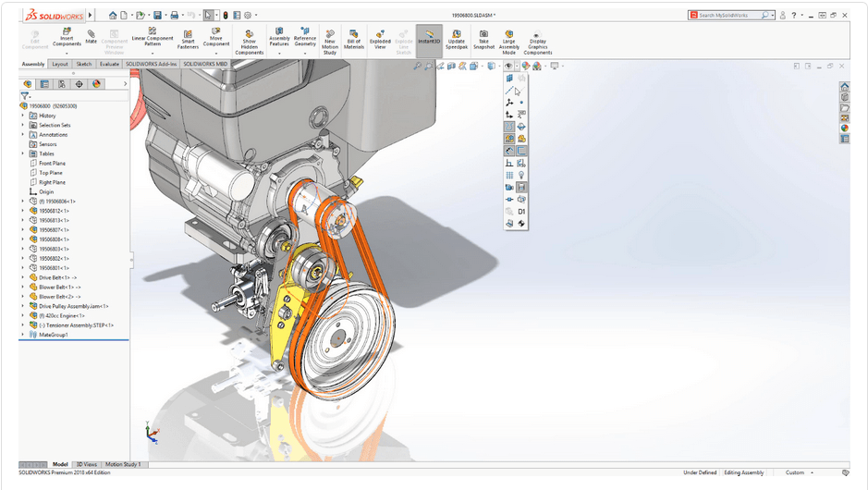Expand the History node in the tree

pyautogui.click(x=23, y=116)
